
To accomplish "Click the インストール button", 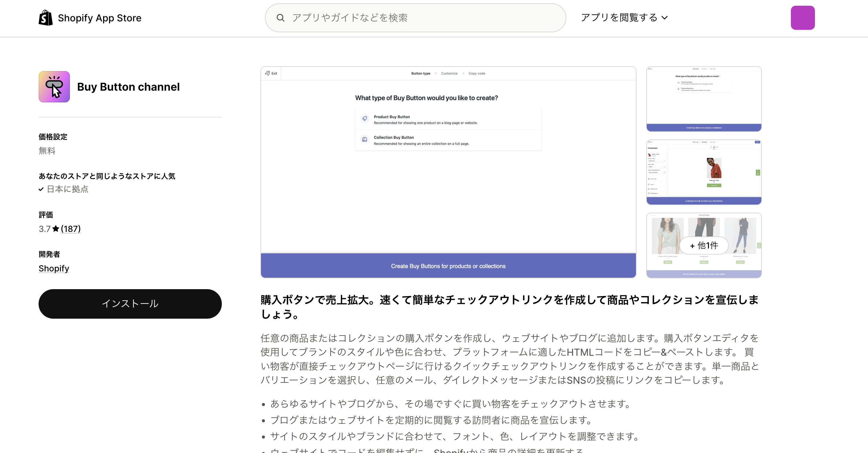I will point(130,304).
